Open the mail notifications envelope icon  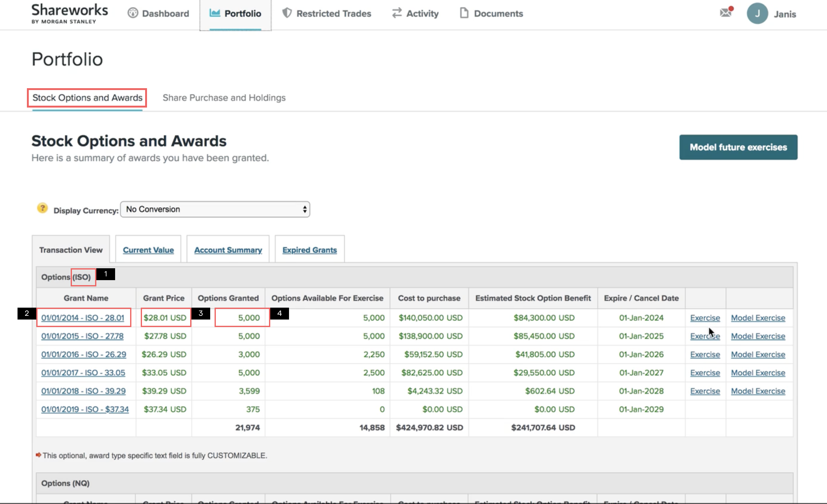(726, 13)
